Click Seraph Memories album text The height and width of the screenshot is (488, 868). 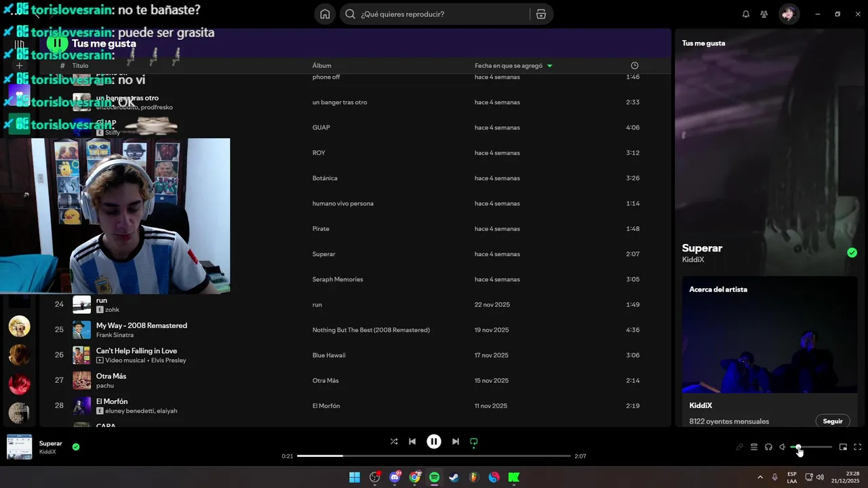(338, 279)
